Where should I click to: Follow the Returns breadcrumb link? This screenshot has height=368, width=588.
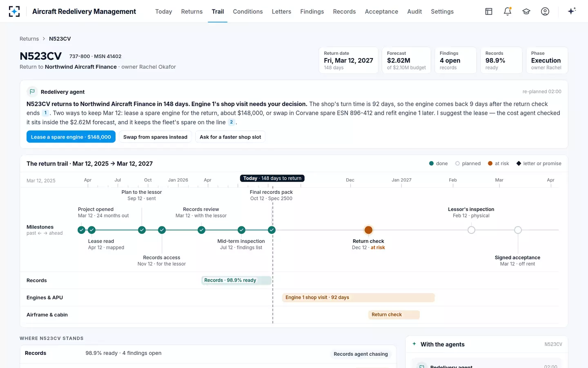click(29, 39)
